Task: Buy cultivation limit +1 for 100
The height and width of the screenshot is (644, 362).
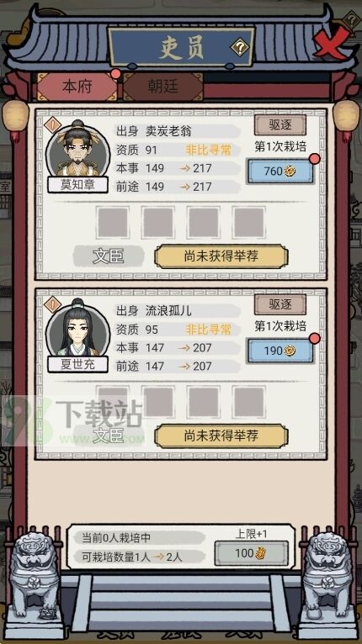Action: tap(251, 553)
